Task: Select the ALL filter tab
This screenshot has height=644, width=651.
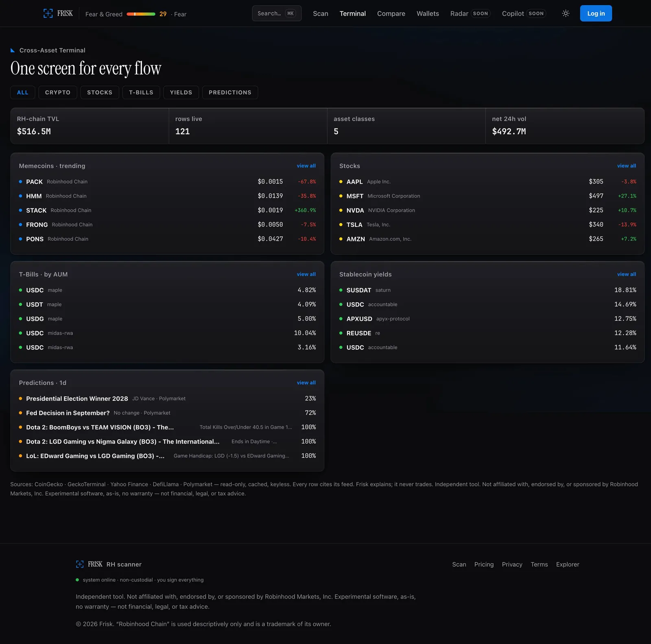Action: pos(23,92)
